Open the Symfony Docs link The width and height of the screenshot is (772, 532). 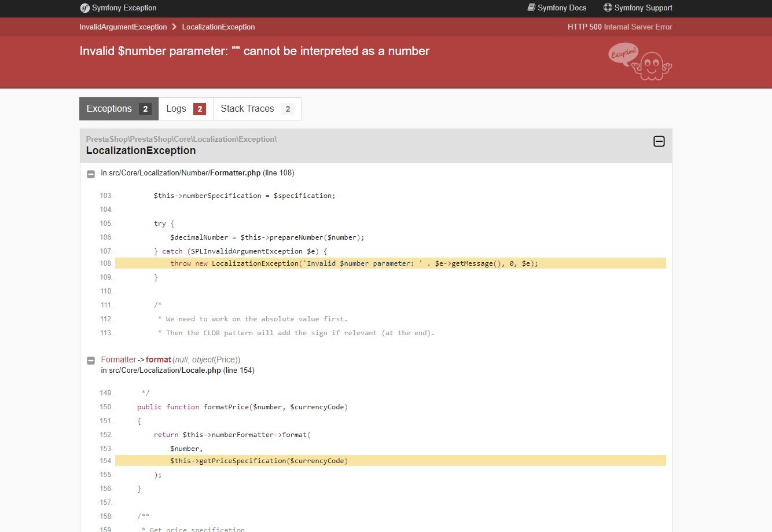tap(557, 8)
